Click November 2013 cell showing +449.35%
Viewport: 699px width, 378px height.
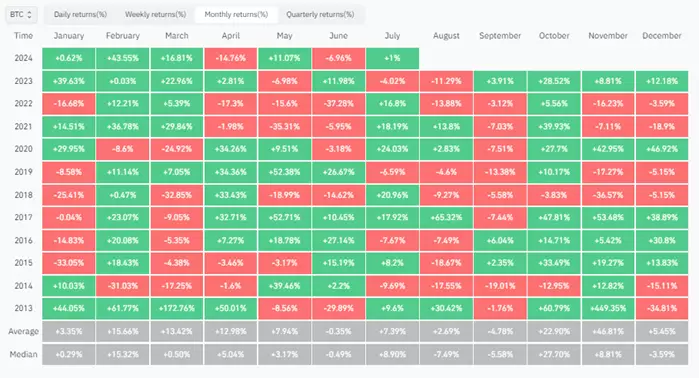[x=608, y=308]
